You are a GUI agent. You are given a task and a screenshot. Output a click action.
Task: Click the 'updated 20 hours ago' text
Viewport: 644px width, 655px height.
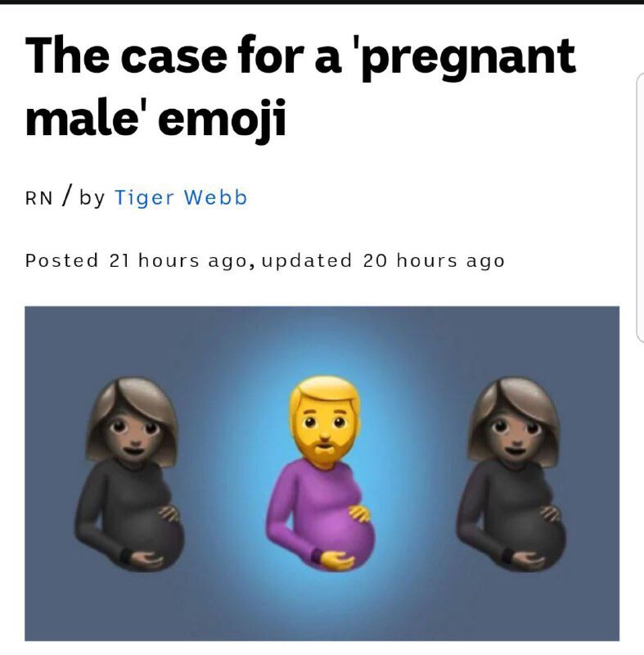[x=383, y=261]
